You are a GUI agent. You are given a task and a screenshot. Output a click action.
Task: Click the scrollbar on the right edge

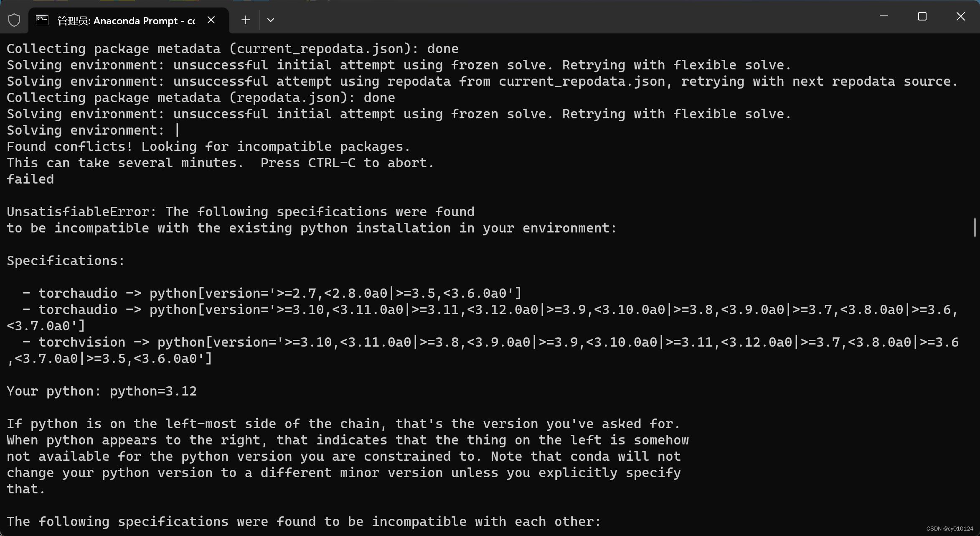[x=975, y=228]
